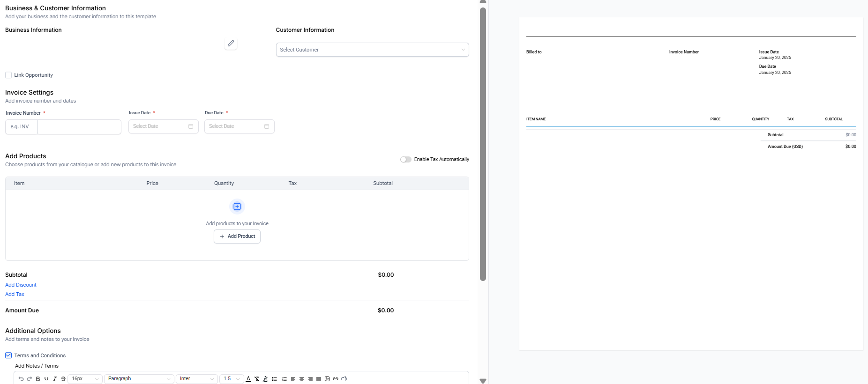Viewport: 868px width, 384px height.
Task: Click the Add Discount link
Action: (21, 285)
